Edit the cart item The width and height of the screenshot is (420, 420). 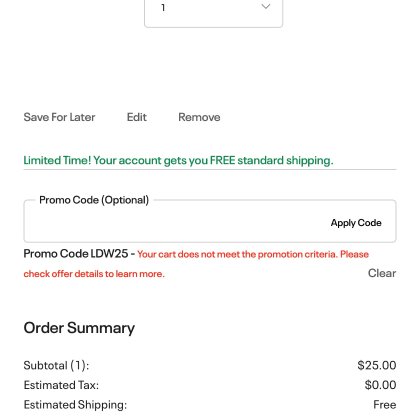(x=137, y=117)
